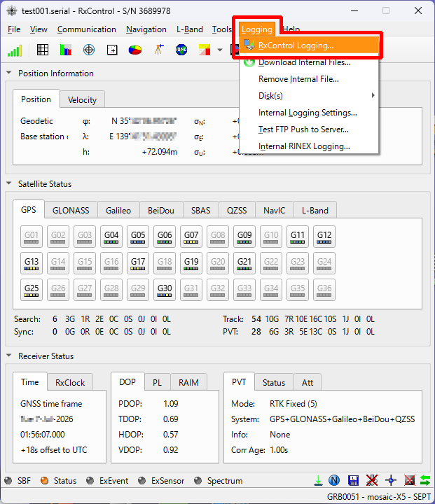This screenshot has width=435, height=504.
Task: Click the G30 satellite button
Action: (x=165, y=290)
